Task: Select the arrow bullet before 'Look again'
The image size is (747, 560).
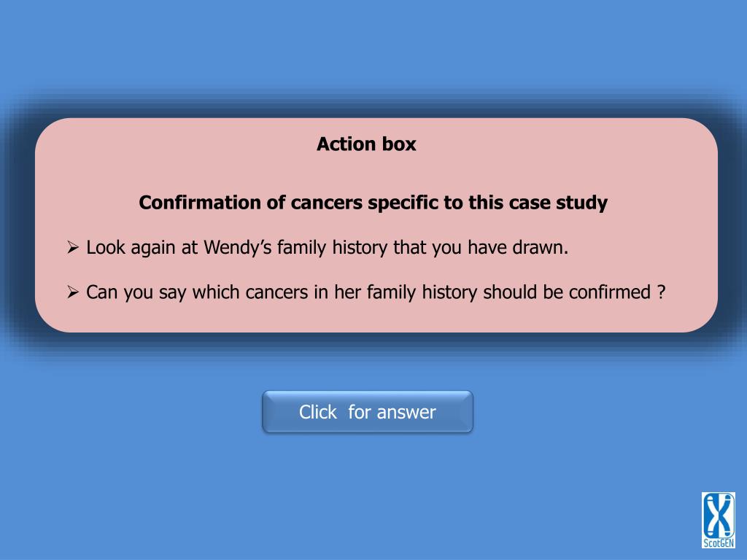Action: (72, 248)
